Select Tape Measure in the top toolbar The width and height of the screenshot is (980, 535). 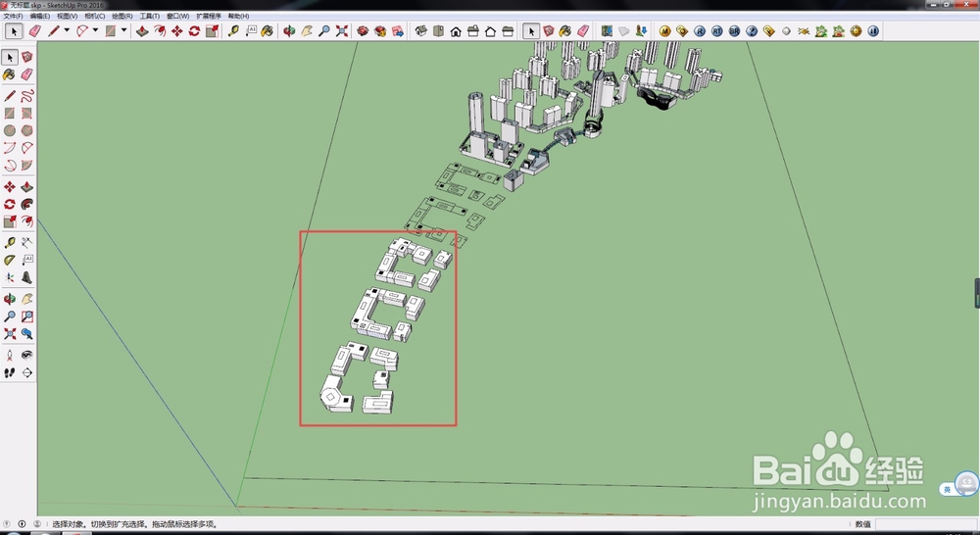234,30
